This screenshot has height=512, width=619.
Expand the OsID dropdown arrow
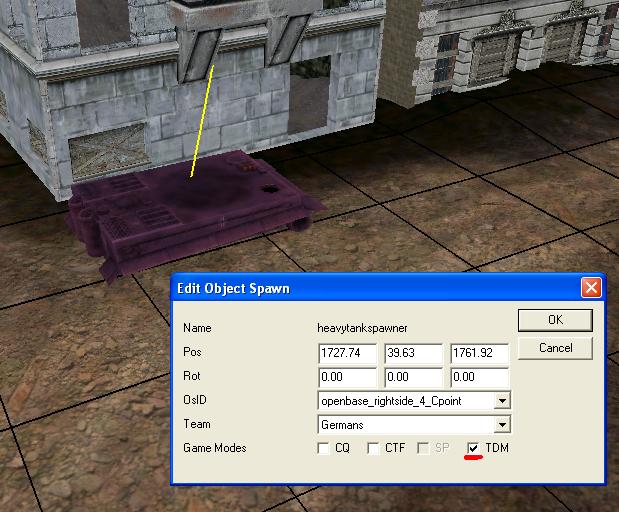(502, 401)
